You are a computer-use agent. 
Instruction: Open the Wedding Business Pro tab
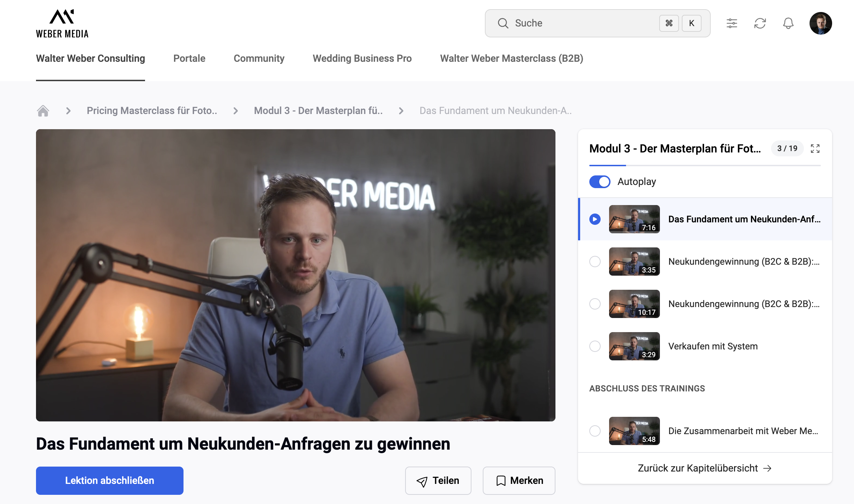(362, 59)
